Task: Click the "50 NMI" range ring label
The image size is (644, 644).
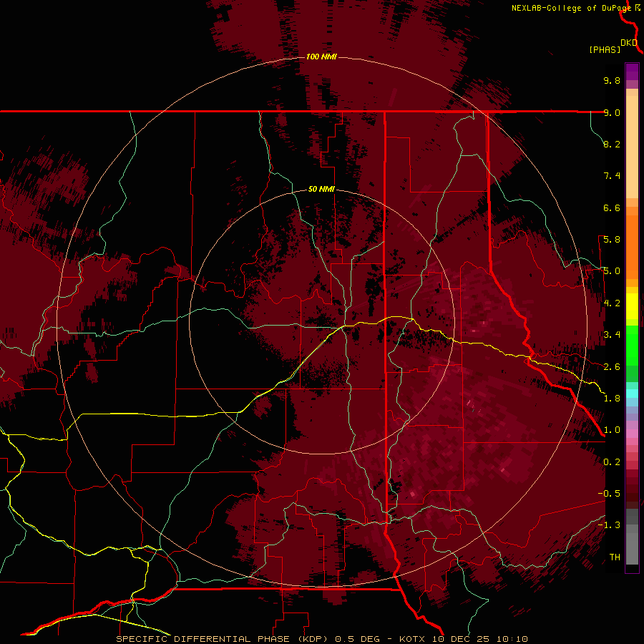Action: pos(321,190)
